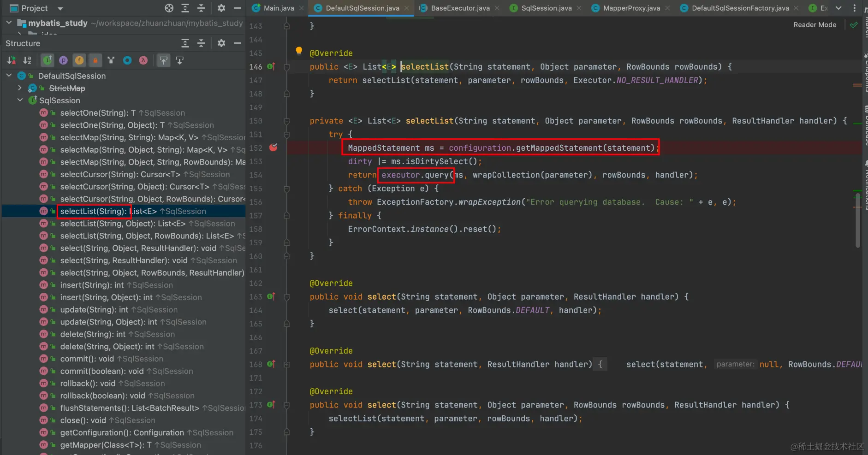Click Collapse All icon in Structure header
The width and height of the screenshot is (868, 455).
201,43
